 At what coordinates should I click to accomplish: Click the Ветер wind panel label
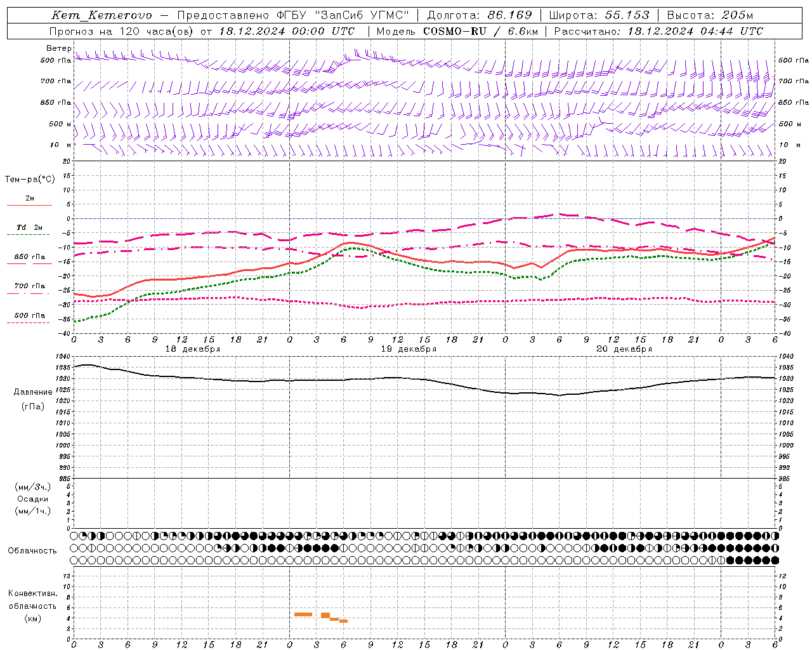pos(58,48)
